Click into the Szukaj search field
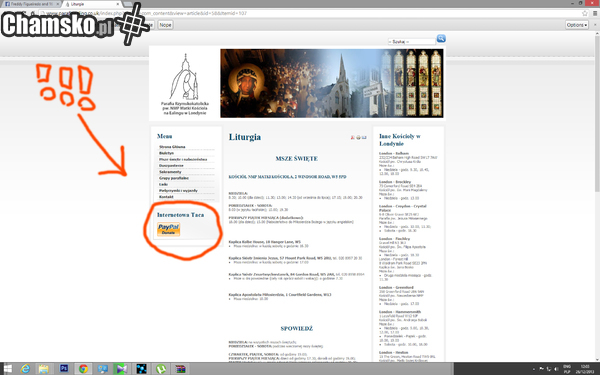The width and height of the screenshot is (600, 375). 412,41
